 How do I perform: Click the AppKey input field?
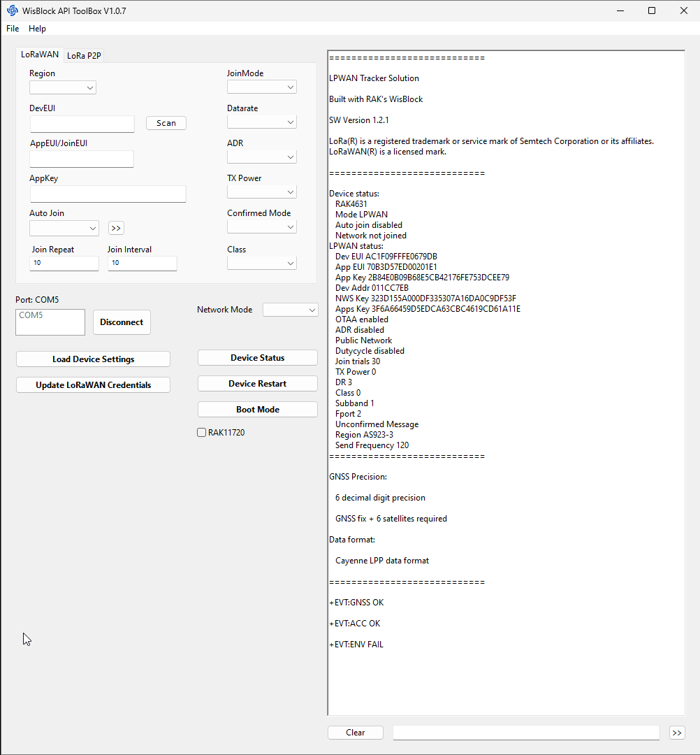108,194
